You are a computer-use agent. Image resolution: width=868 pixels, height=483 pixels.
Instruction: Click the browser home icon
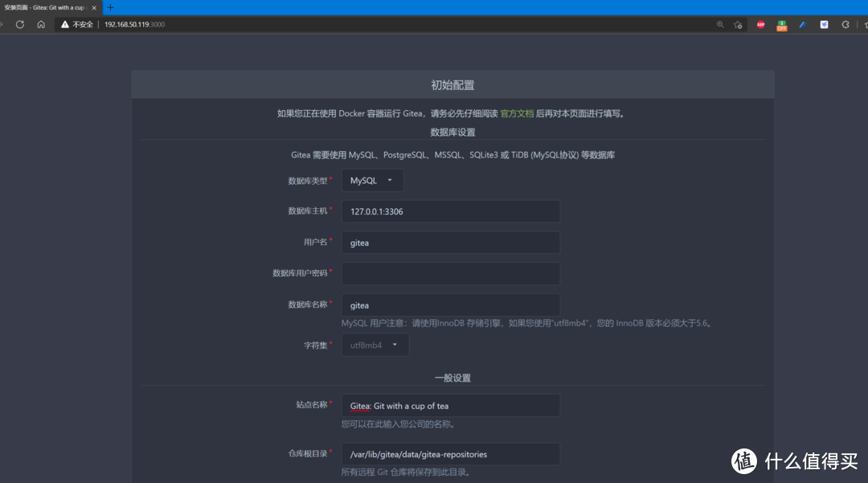click(40, 24)
